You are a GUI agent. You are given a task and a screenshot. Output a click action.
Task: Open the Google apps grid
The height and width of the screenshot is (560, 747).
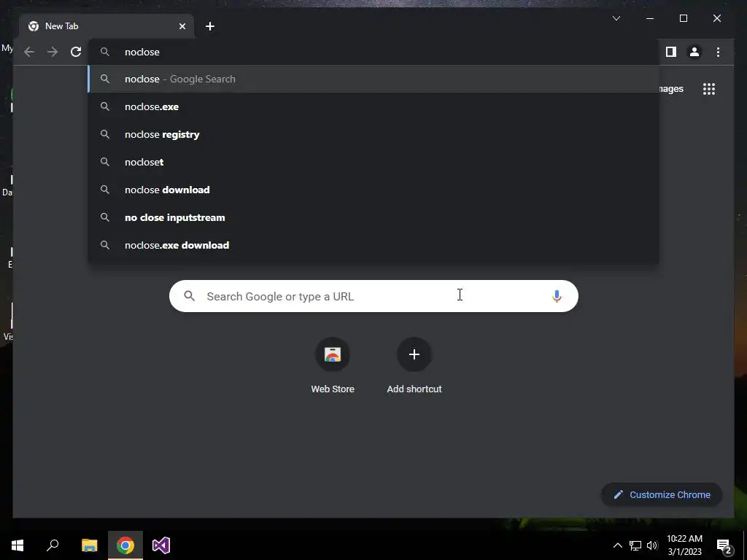pos(709,88)
